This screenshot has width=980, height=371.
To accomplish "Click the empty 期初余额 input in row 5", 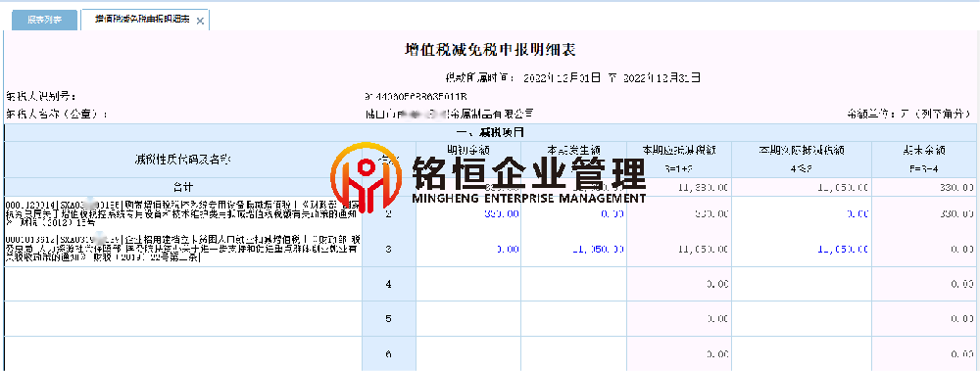I will coord(468,319).
